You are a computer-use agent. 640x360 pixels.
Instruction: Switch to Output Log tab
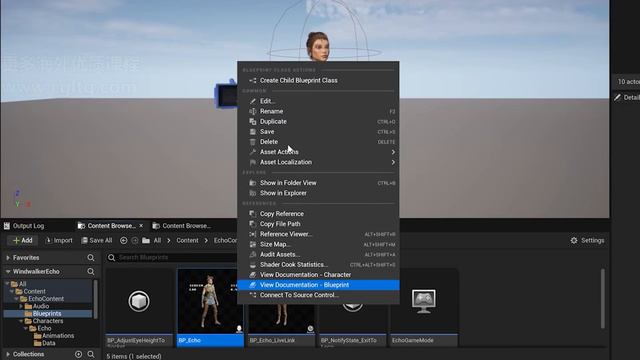click(x=24, y=226)
